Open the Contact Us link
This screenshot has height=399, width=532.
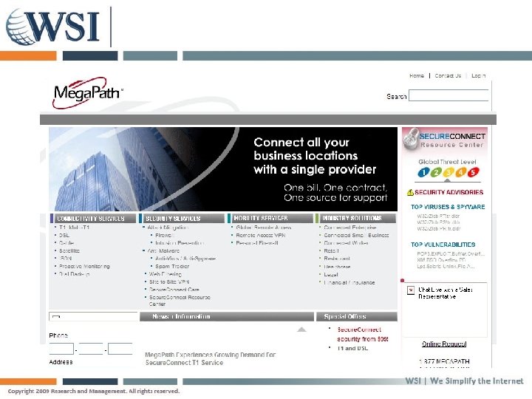point(448,75)
